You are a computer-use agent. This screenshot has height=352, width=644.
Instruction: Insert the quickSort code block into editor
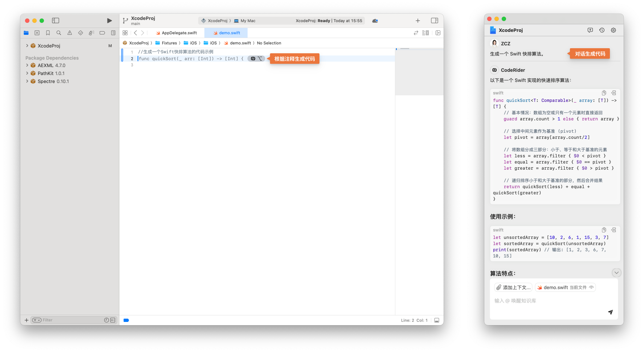(614, 93)
